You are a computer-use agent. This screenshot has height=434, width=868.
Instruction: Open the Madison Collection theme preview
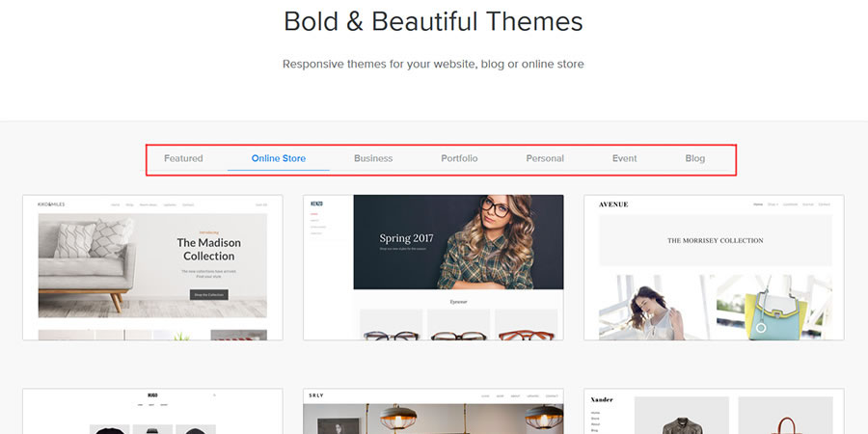(x=152, y=267)
